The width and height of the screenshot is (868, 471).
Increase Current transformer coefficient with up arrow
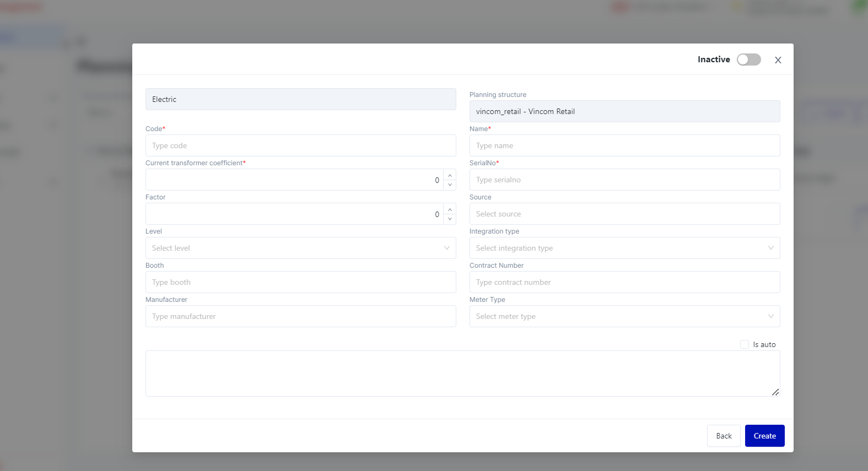[450, 175]
